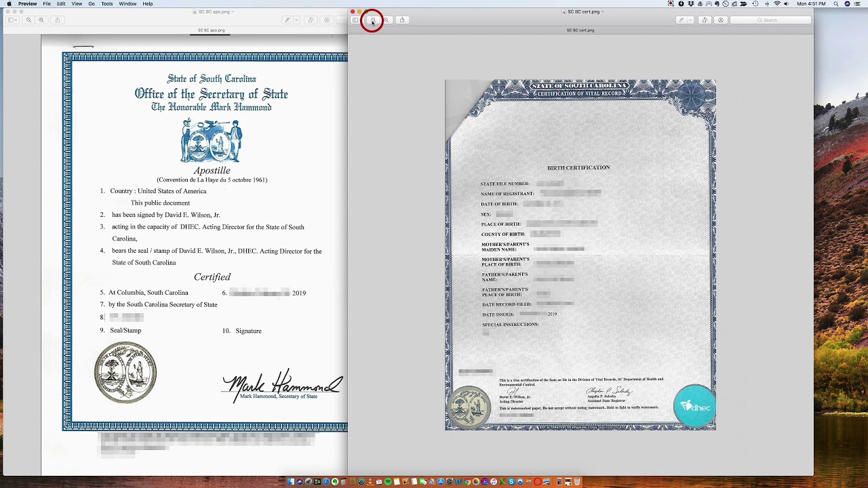Open Spotlight search in the menu bar
The height and width of the screenshot is (488, 868).
click(x=835, y=4)
